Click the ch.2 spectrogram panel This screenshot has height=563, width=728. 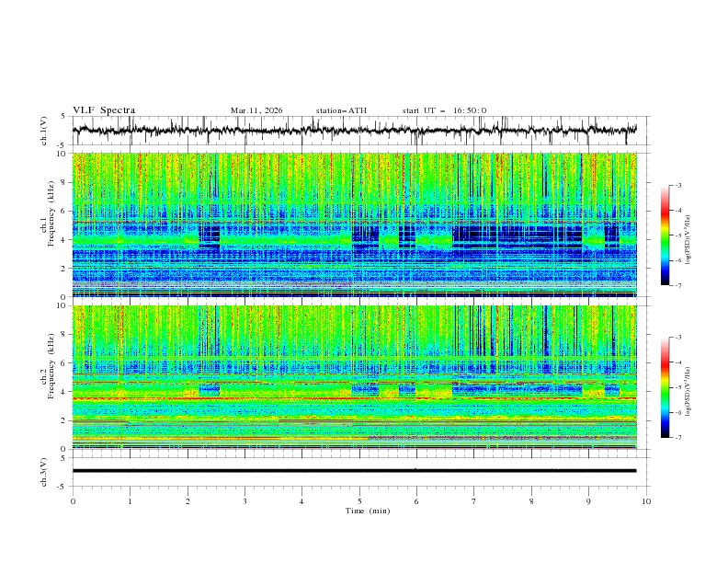pos(355,377)
